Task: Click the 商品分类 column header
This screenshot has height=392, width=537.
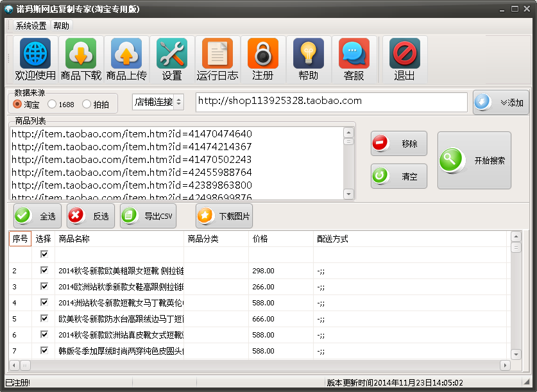Action: tap(216, 239)
